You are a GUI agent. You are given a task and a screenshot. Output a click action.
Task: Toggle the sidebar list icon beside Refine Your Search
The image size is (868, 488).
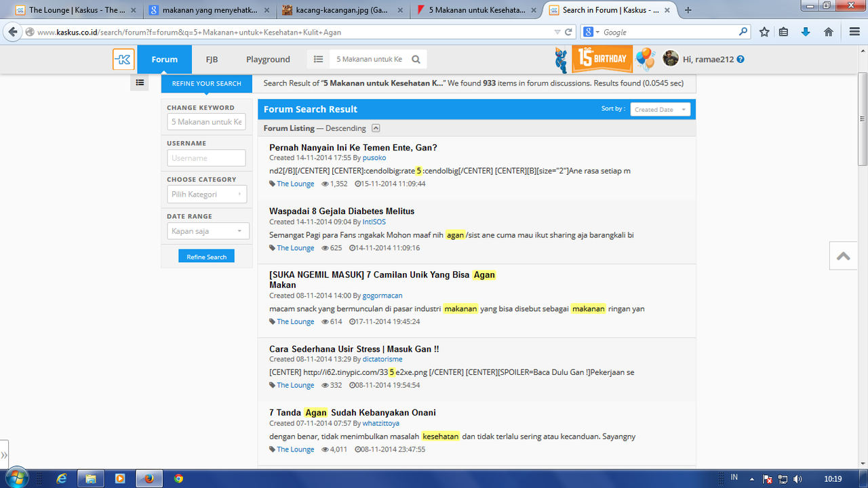140,83
